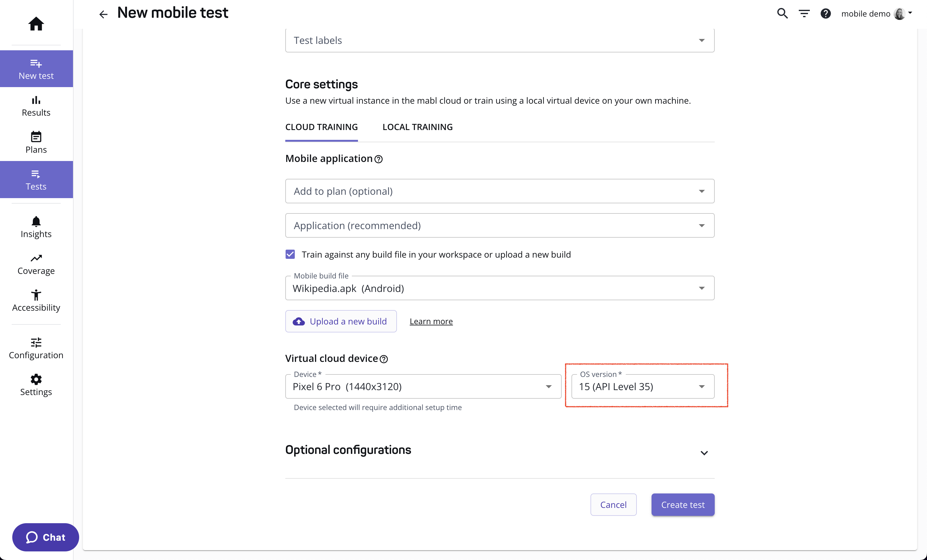Open Results in sidebar
Viewport: 927px width, 560px height.
[36, 106]
